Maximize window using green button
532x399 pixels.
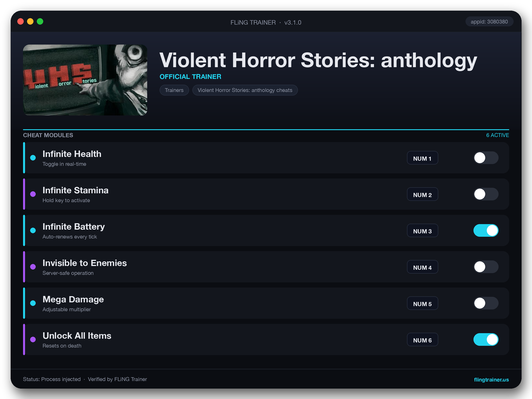(x=40, y=22)
